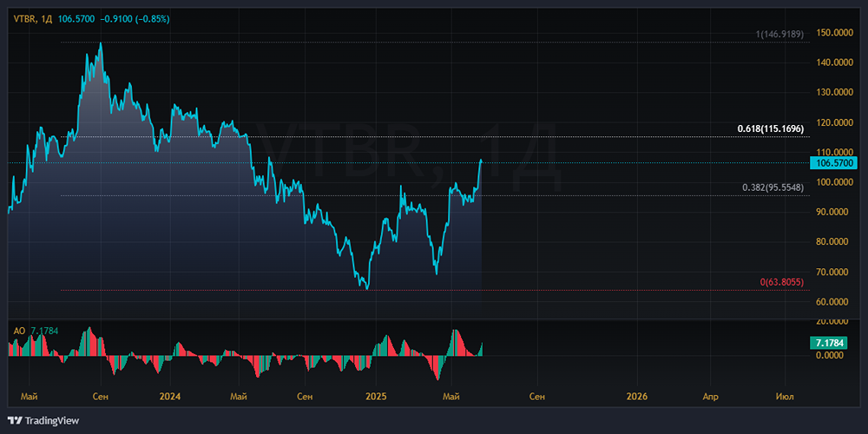
Task: Click the Апр time axis label
Action: click(x=710, y=397)
